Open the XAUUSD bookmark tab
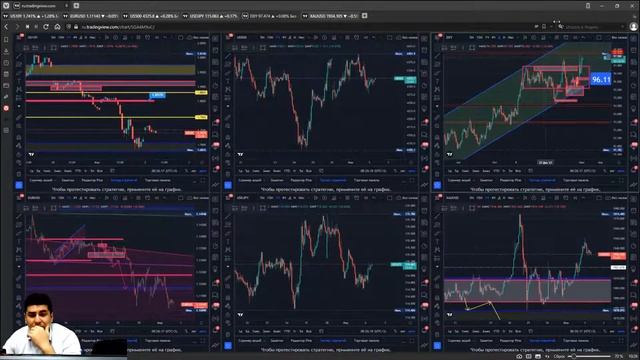This screenshot has height=360, width=640. click(x=331, y=16)
